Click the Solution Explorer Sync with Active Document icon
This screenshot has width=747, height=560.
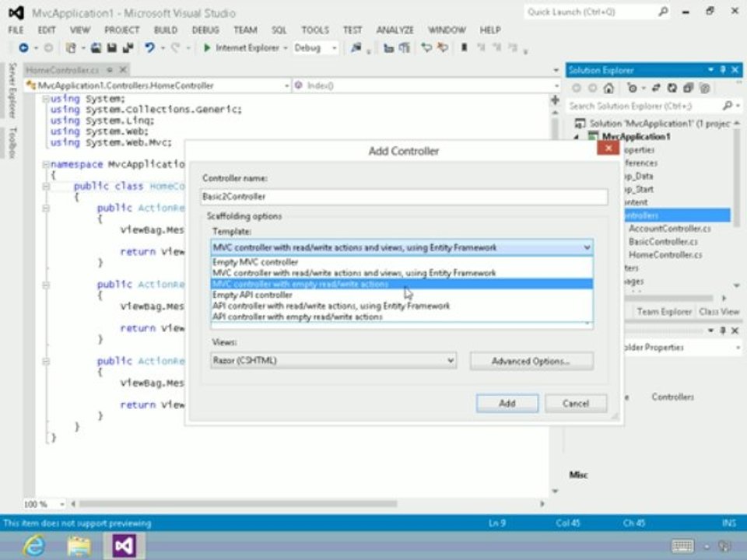656,88
